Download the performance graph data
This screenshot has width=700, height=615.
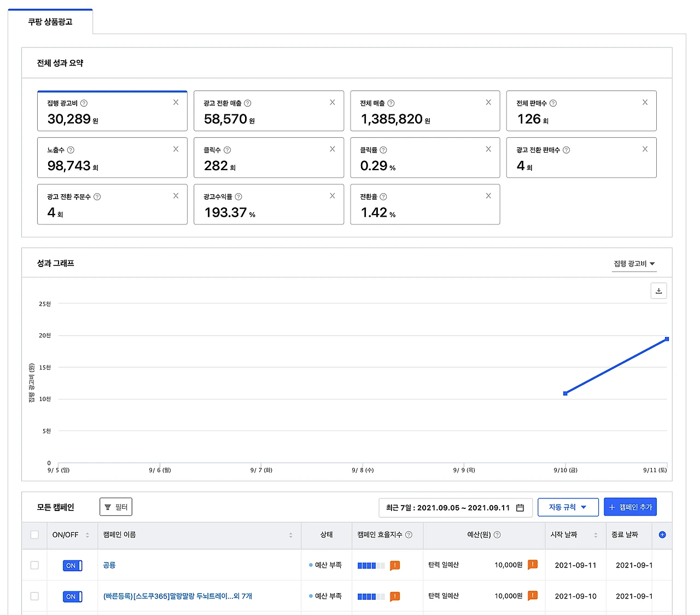tap(658, 291)
